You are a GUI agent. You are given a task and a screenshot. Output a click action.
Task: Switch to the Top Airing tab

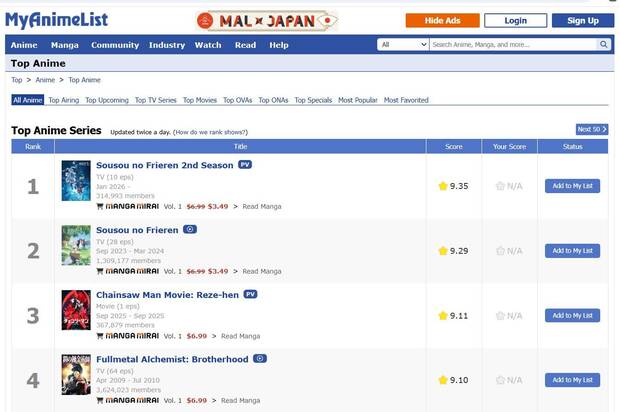[64, 100]
